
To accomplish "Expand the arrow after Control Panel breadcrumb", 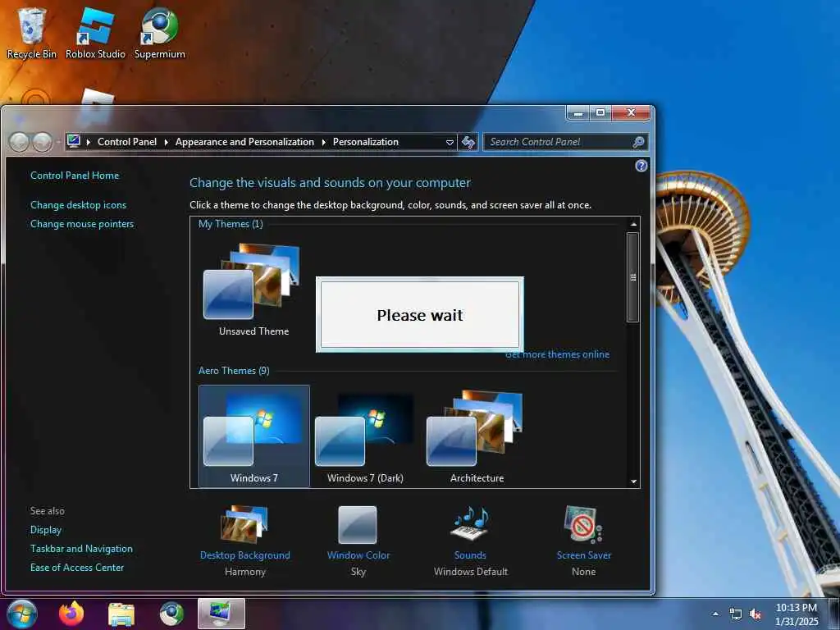I will pos(166,142).
